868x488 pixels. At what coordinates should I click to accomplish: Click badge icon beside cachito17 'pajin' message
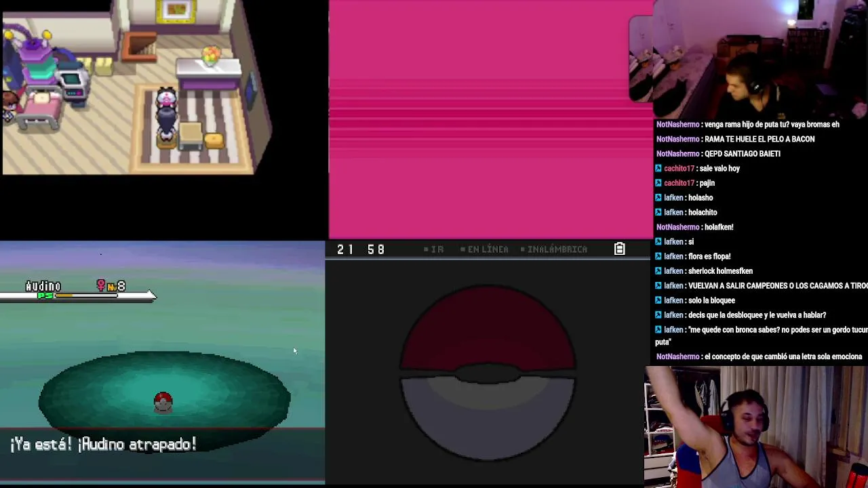659,183
